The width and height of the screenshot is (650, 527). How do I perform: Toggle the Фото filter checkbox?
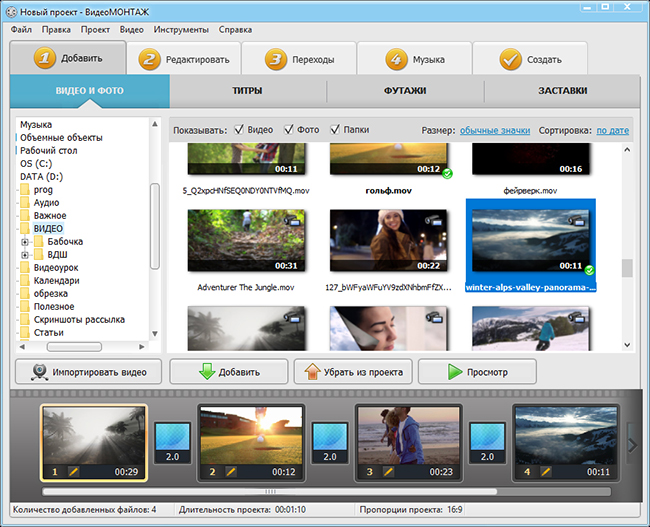[x=289, y=130]
